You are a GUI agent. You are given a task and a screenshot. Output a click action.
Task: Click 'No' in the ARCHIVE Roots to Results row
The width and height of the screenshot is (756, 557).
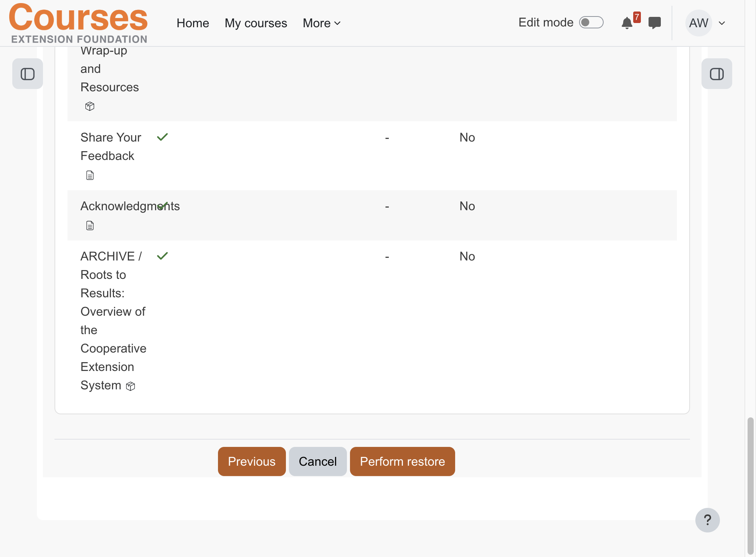(467, 256)
